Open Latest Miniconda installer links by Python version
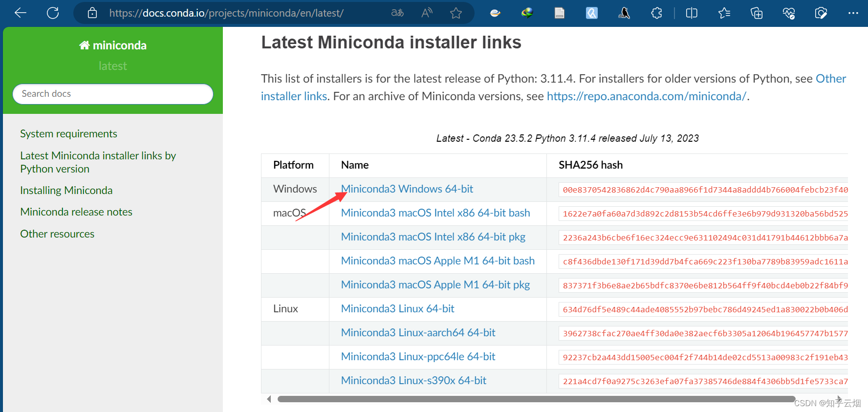This screenshot has width=868, height=412. coord(98,162)
